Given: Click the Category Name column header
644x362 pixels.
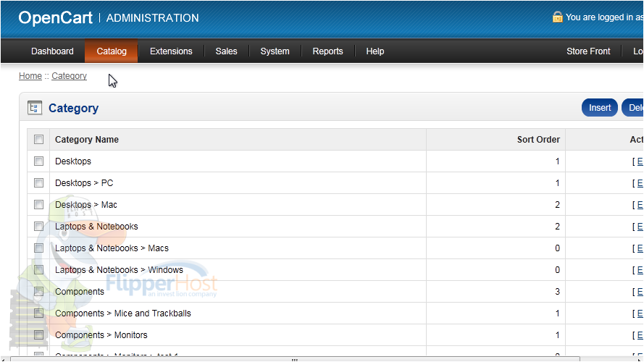Looking at the screenshot, I should coord(87,140).
